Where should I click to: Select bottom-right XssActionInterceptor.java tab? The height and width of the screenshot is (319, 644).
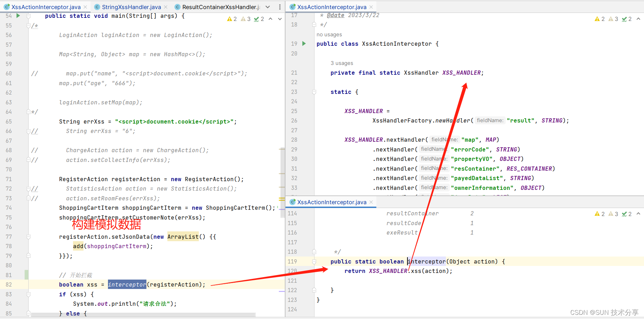coord(332,202)
